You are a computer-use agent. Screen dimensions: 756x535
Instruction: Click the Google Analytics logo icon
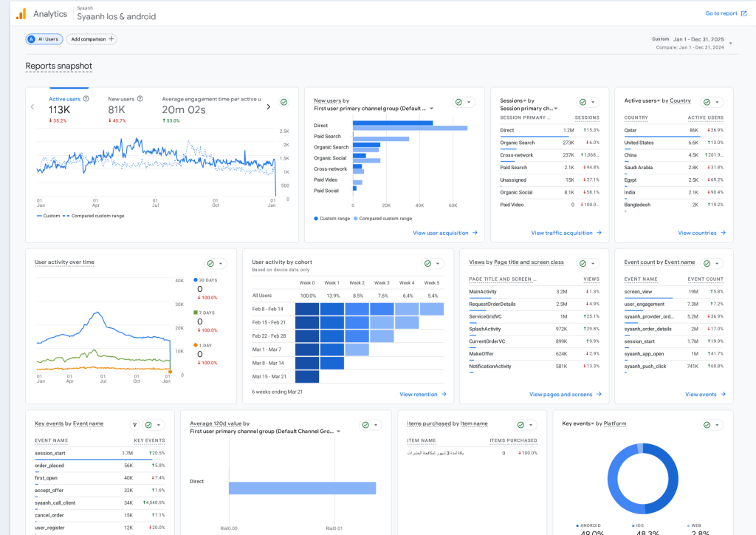pos(21,13)
